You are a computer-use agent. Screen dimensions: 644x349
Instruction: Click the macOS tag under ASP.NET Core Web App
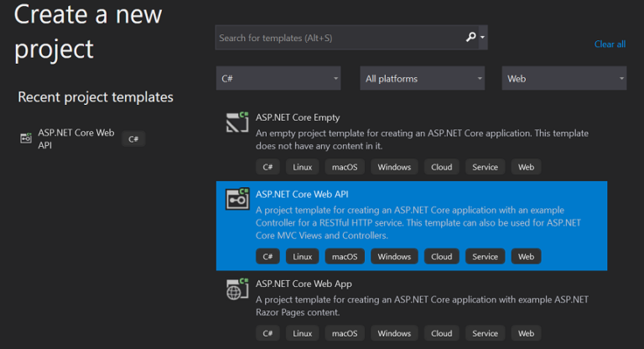pyautogui.click(x=345, y=334)
